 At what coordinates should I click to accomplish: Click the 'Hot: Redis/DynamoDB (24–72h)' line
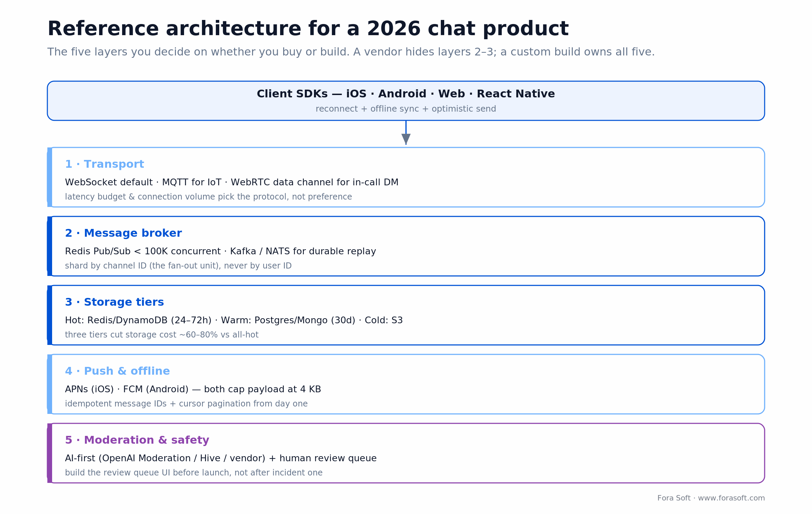pos(234,321)
